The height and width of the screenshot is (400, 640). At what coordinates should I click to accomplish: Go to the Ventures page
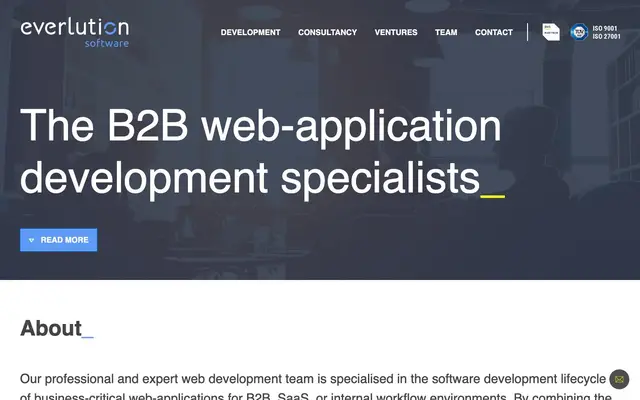(396, 32)
